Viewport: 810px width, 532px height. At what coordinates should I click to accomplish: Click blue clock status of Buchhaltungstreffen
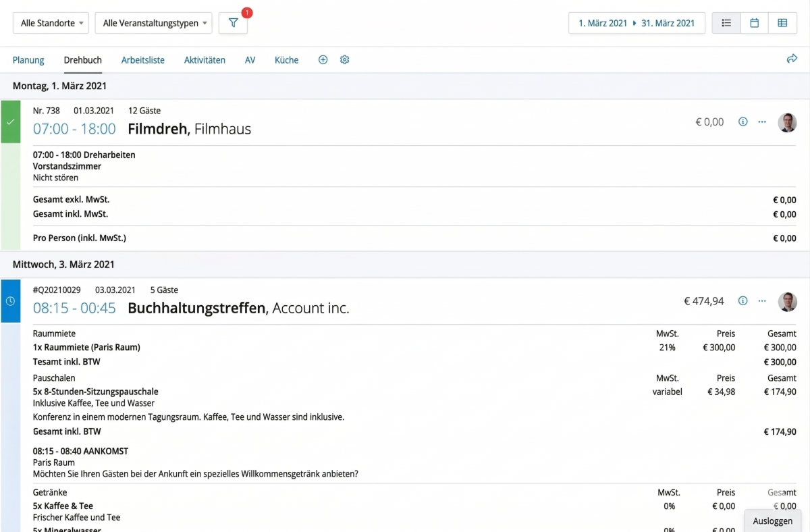click(x=10, y=301)
